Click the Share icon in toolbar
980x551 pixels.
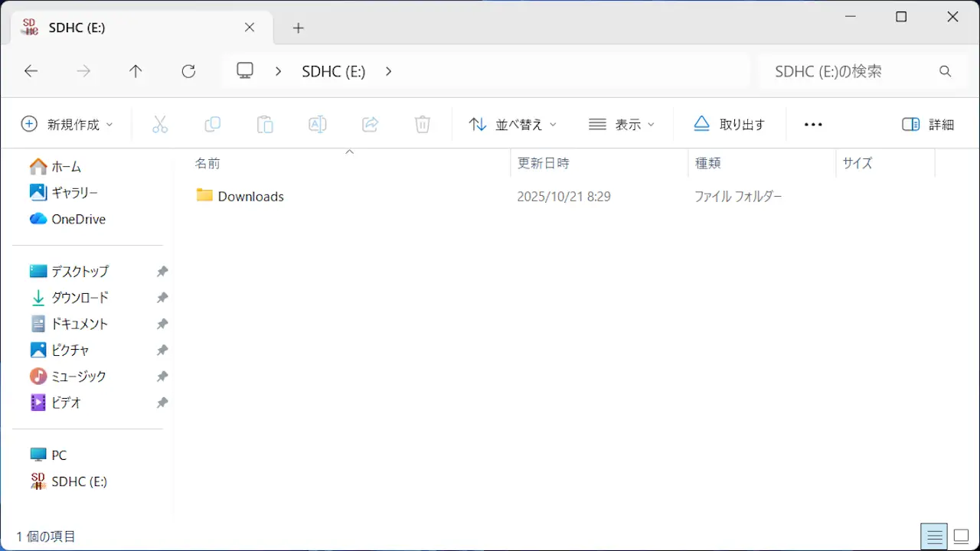(370, 124)
